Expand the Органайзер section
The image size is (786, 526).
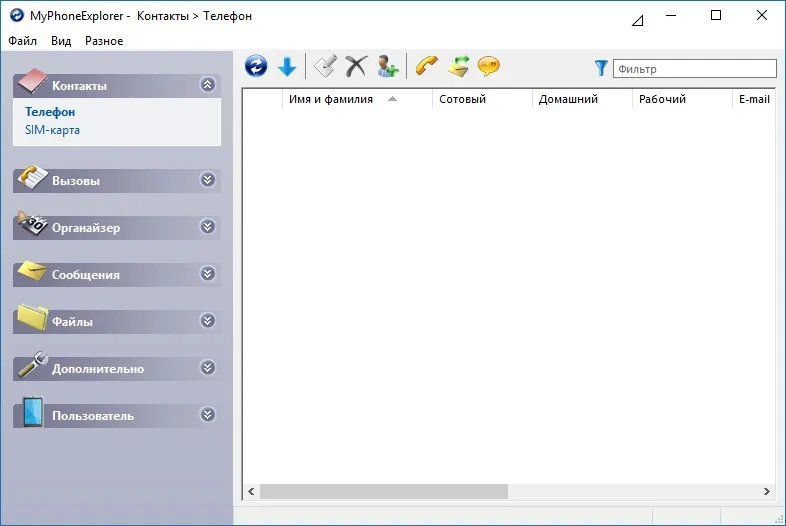pyautogui.click(x=208, y=227)
